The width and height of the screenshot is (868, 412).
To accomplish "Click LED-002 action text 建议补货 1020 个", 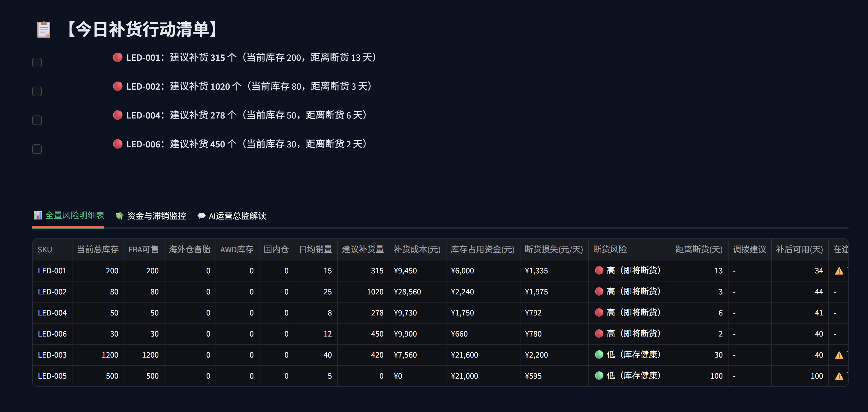I will [x=206, y=86].
